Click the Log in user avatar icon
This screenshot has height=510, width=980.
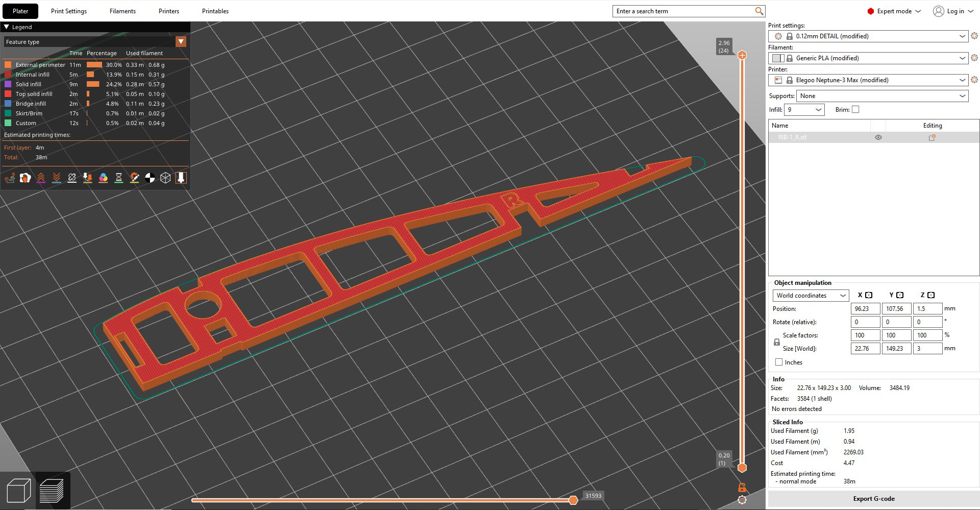pos(938,11)
